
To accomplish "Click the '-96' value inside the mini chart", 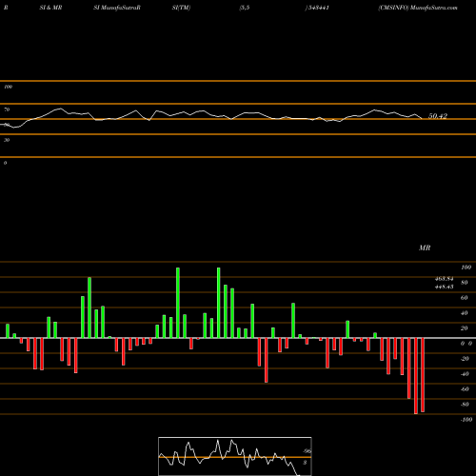I will click(x=307, y=451).
